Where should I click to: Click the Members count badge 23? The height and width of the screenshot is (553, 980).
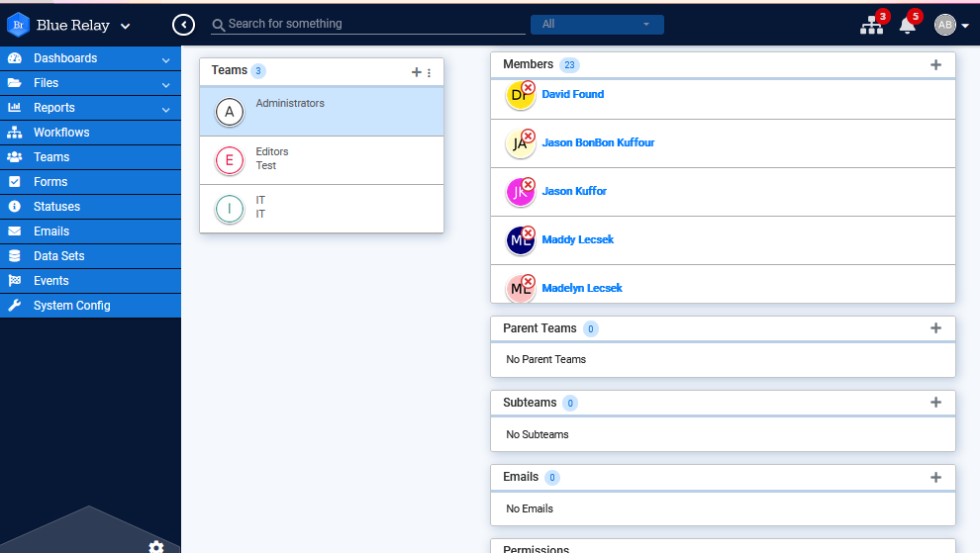[569, 65]
